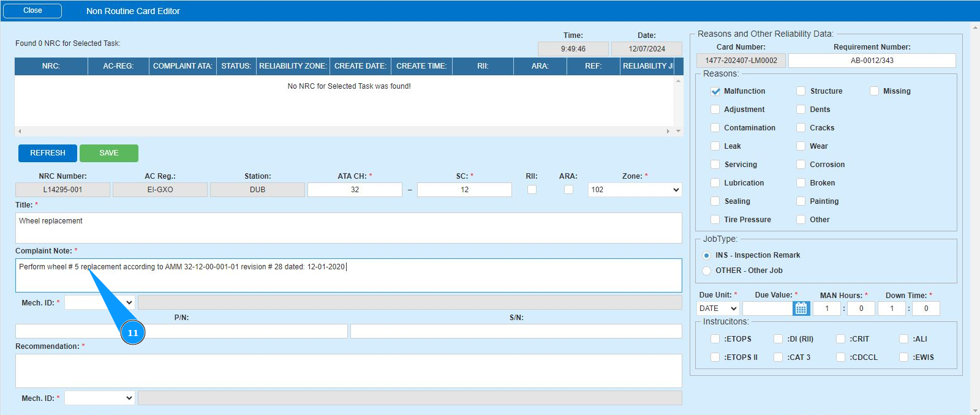
Task: Uncheck the Malfunction reason
Action: click(715, 91)
